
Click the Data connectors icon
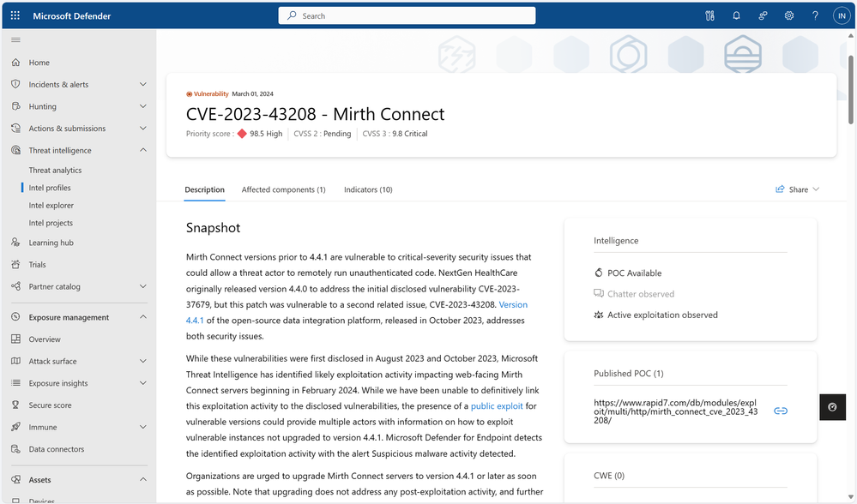15,448
